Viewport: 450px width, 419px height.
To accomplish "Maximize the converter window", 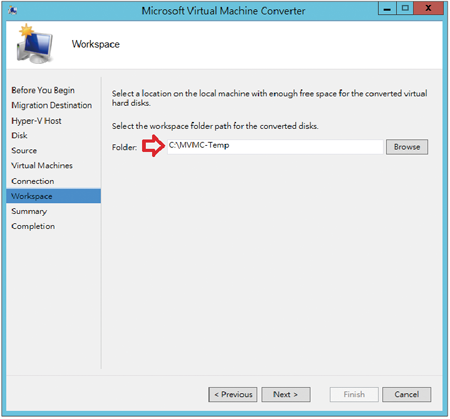I will tap(405, 9).
